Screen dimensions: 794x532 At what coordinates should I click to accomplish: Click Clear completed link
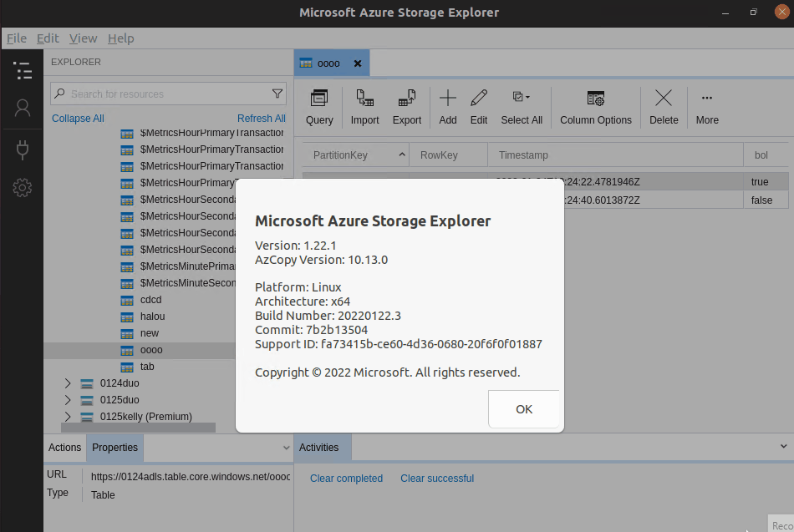point(346,479)
